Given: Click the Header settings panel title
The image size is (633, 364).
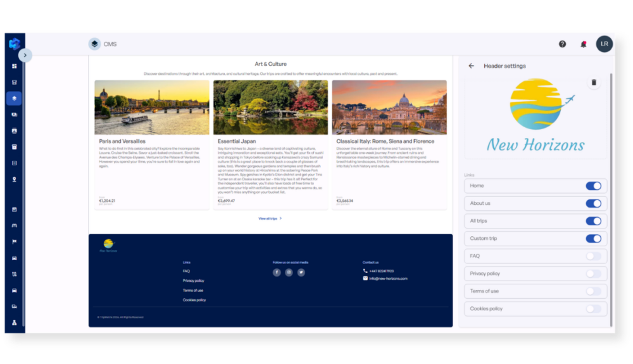Looking at the screenshot, I should [505, 66].
